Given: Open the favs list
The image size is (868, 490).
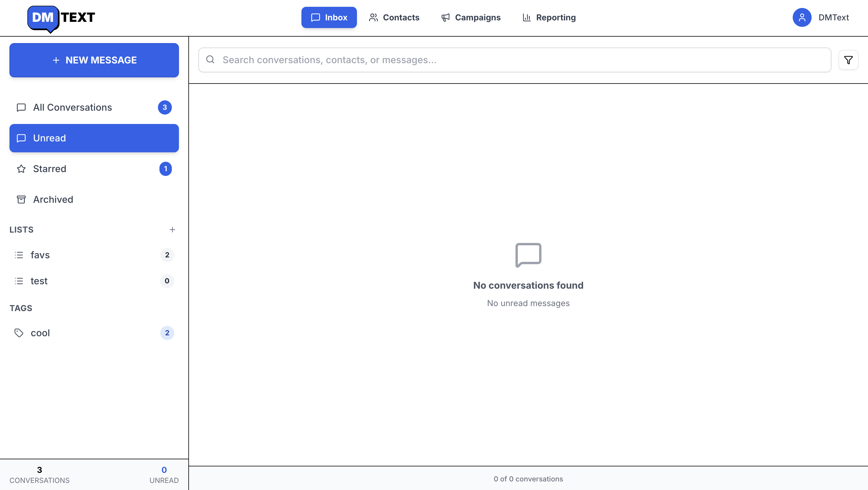Looking at the screenshot, I should click(x=40, y=255).
